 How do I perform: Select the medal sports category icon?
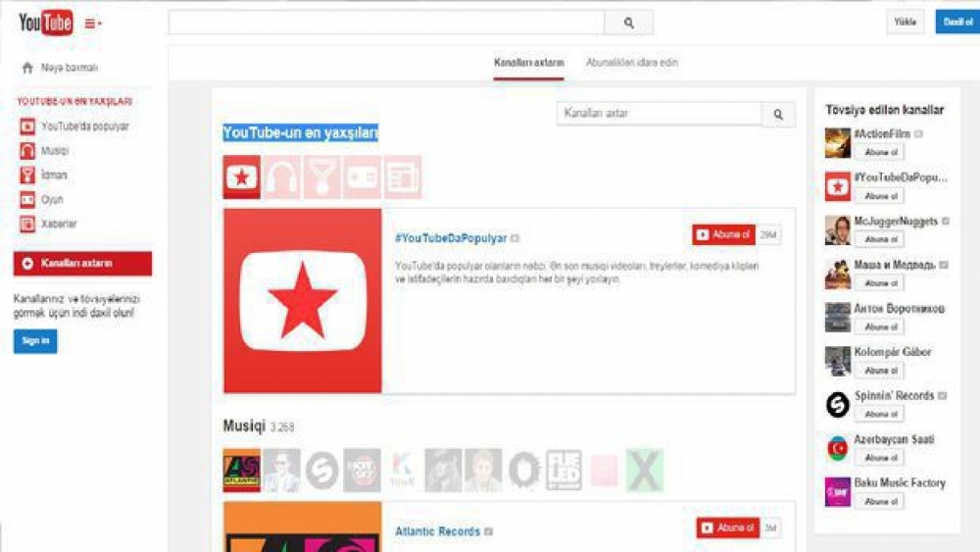[321, 176]
